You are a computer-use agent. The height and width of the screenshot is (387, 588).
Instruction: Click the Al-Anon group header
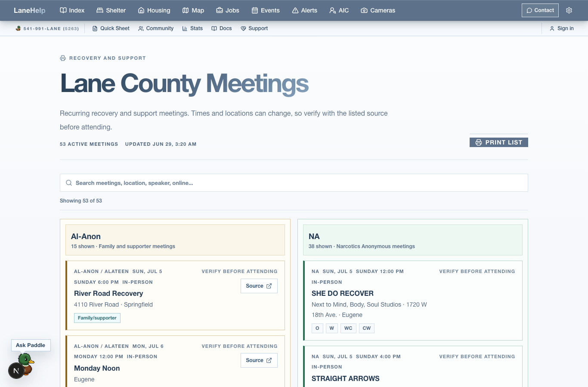point(175,240)
